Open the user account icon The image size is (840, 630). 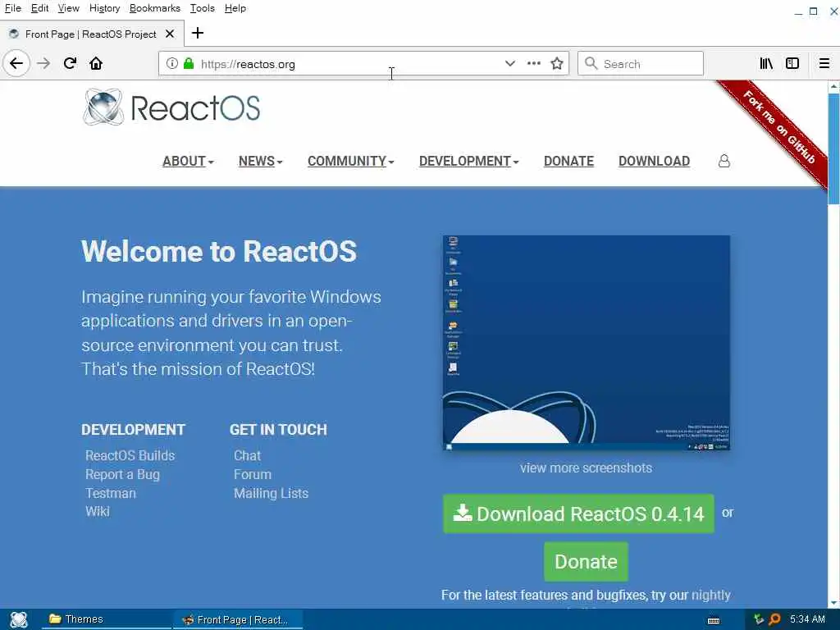coord(724,161)
